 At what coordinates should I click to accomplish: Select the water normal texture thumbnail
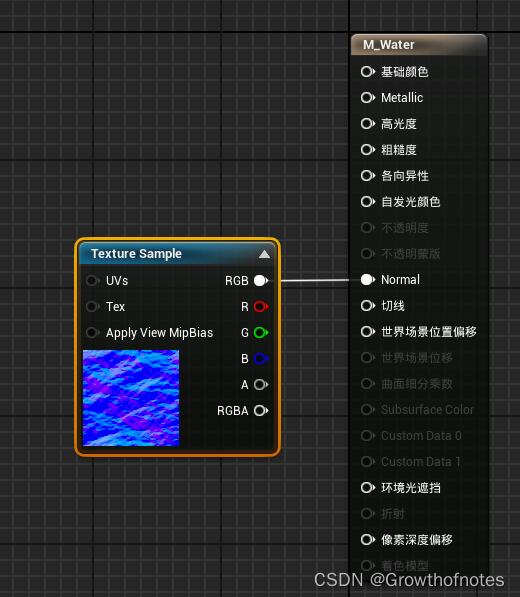[x=131, y=398]
